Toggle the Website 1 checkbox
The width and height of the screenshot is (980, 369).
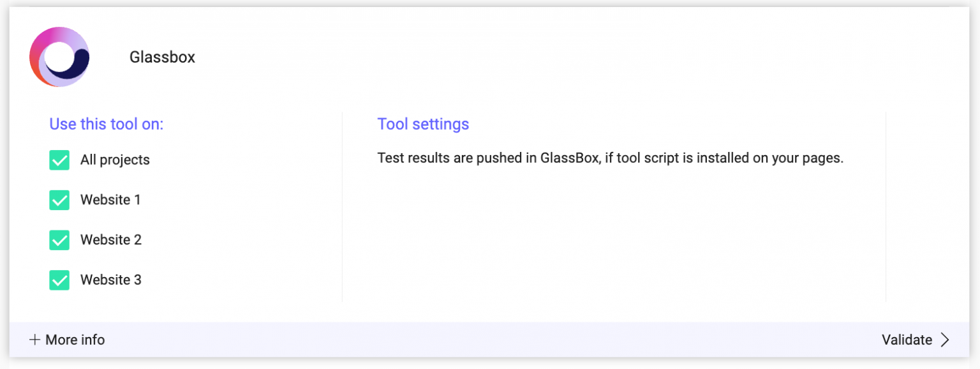(59, 200)
